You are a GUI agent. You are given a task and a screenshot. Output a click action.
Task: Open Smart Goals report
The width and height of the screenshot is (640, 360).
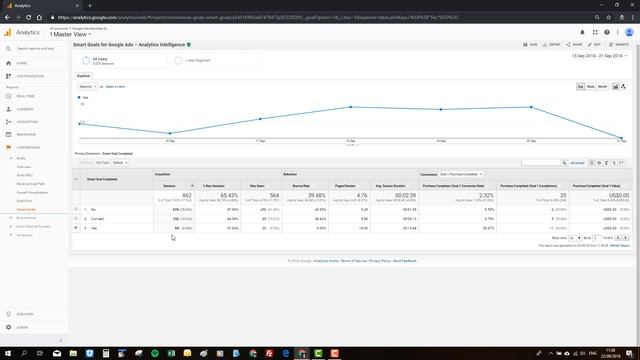point(26,209)
